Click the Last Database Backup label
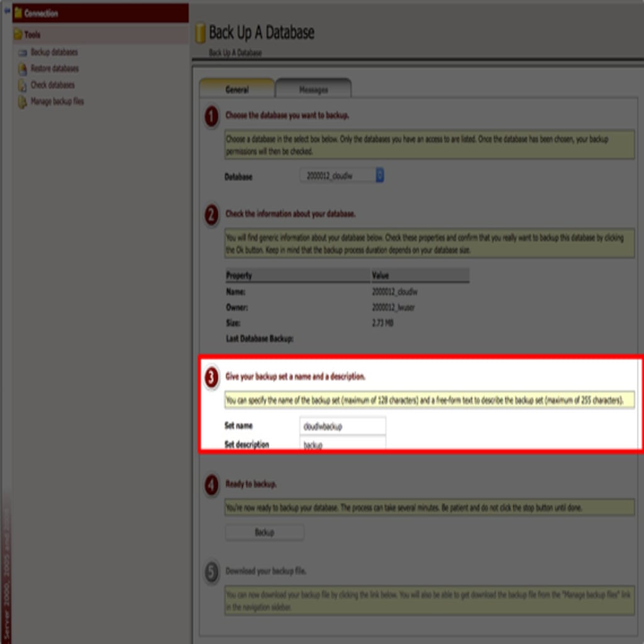Image resolution: width=644 pixels, height=644 pixels. (260, 339)
